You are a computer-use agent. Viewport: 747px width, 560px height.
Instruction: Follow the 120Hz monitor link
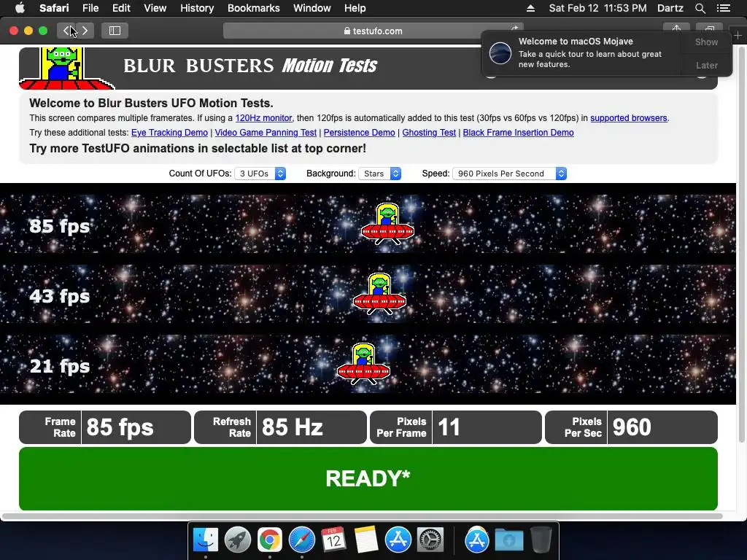click(x=263, y=118)
